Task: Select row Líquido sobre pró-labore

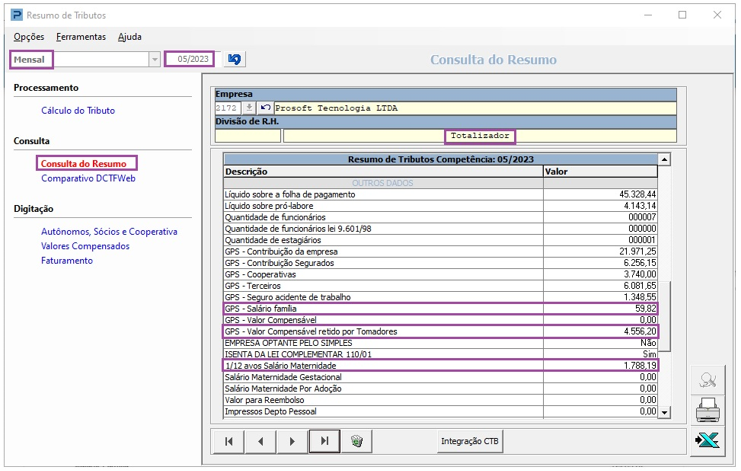Action: pyautogui.click(x=440, y=206)
